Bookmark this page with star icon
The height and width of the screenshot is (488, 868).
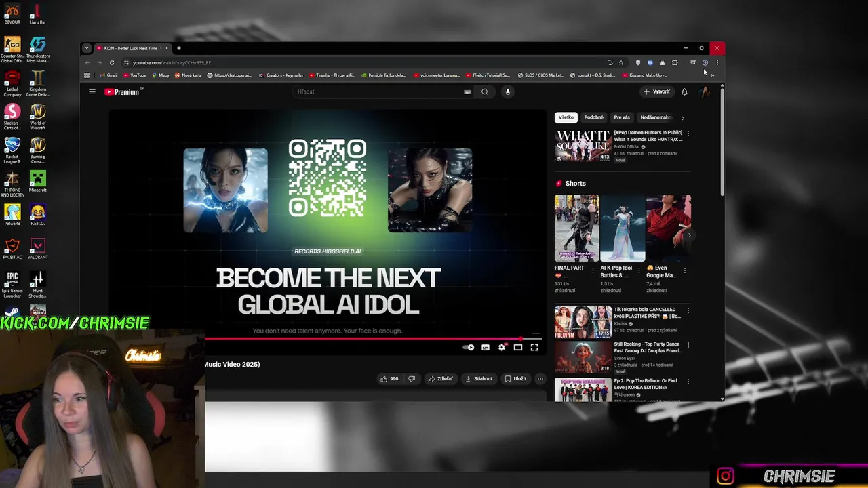[x=621, y=62]
